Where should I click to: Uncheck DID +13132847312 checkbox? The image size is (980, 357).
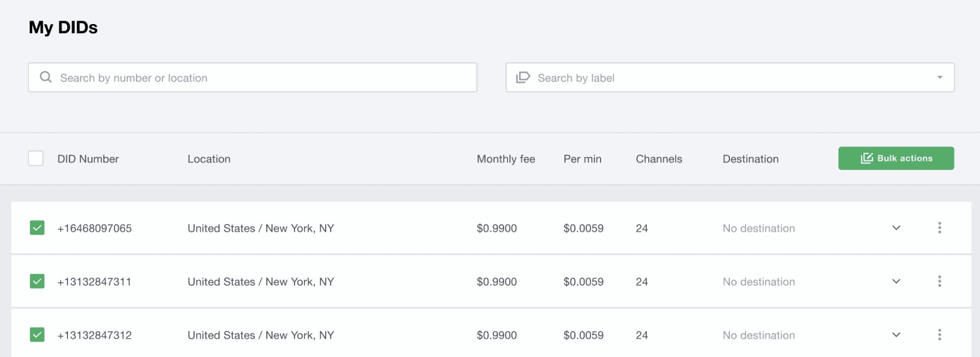(x=37, y=335)
